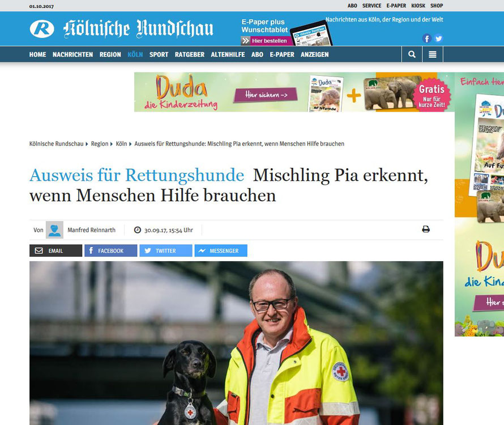Click the Facebook icon in header
504x425 pixels.
point(426,39)
